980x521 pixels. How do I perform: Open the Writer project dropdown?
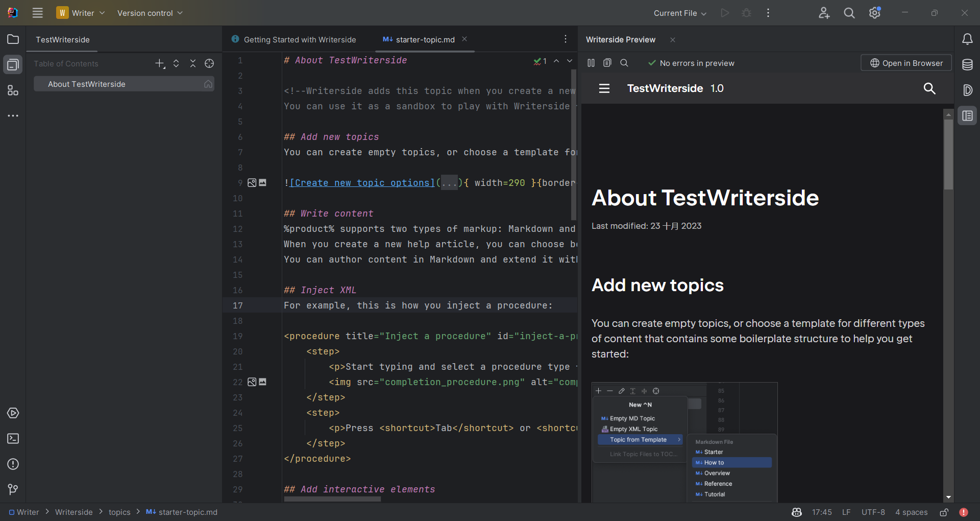tap(81, 13)
